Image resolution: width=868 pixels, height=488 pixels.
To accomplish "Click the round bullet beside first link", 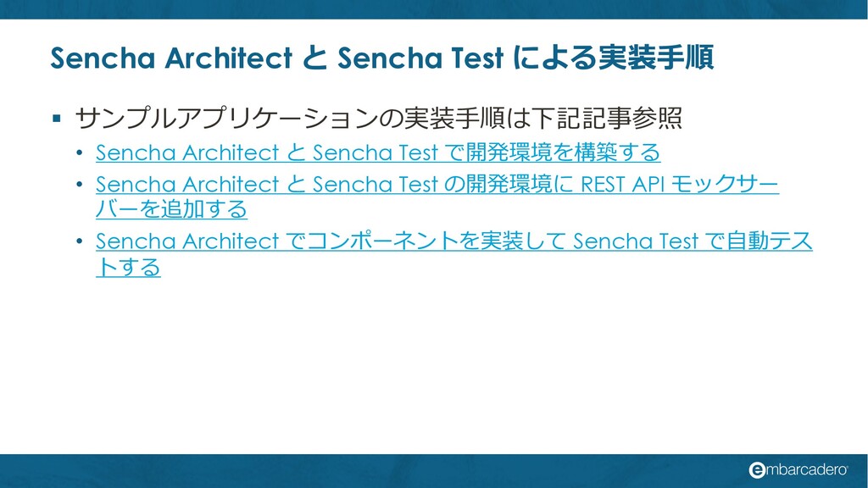I will tap(80, 152).
